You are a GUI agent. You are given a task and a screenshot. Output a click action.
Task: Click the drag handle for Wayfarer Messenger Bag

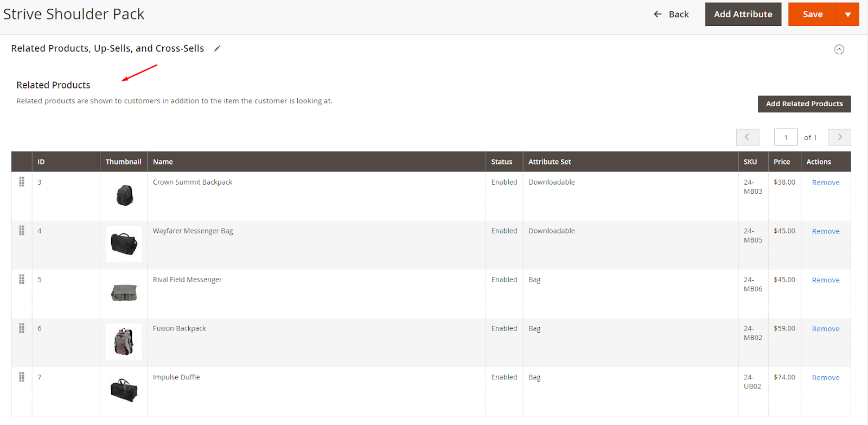click(x=22, y=231)
